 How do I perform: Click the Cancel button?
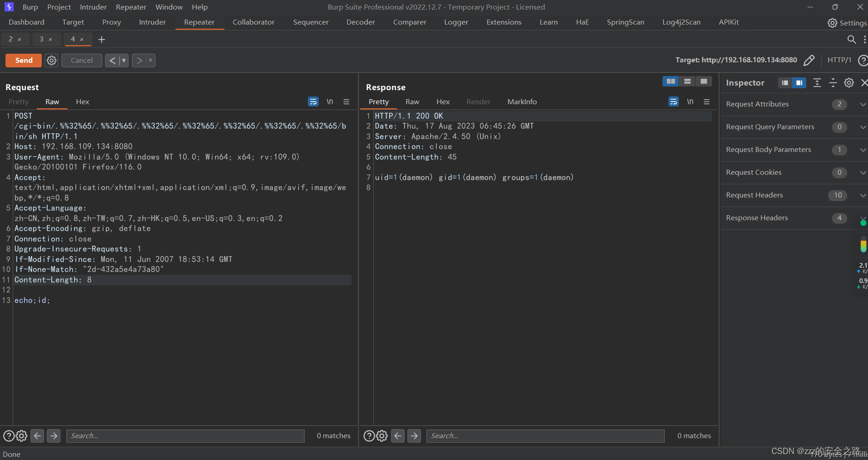pos(82,61)
